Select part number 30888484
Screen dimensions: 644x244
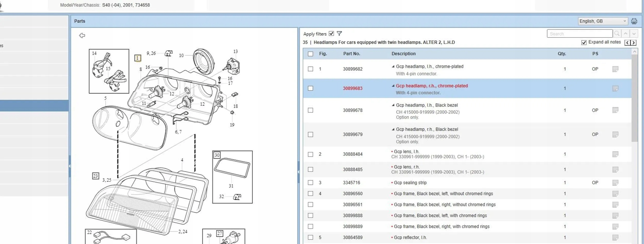(352, 154)
